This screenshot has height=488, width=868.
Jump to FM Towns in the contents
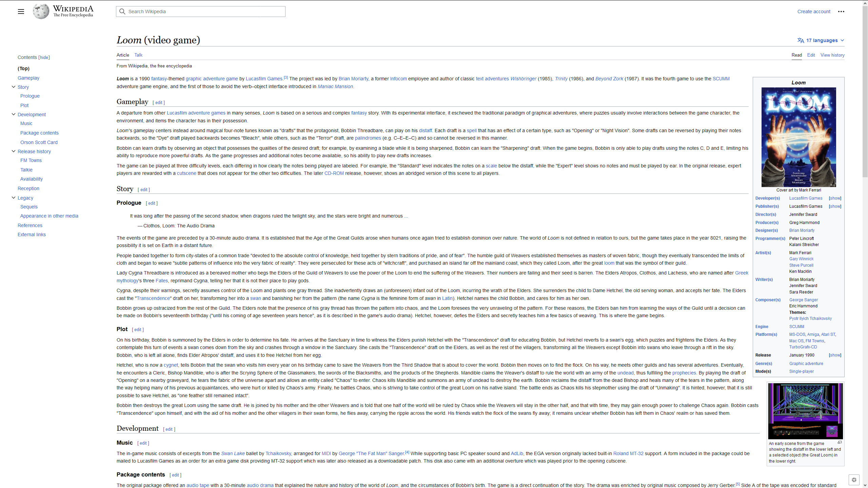click(x=31, y=160)
